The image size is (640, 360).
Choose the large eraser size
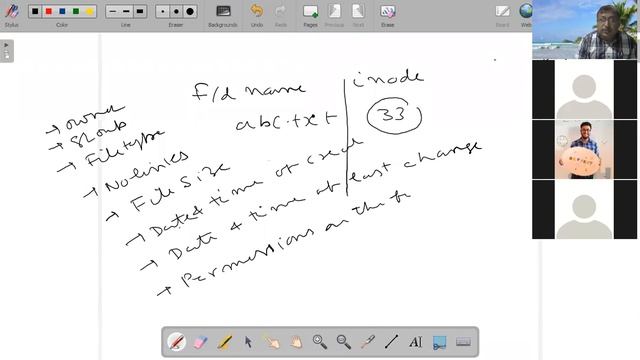[190, 11]
